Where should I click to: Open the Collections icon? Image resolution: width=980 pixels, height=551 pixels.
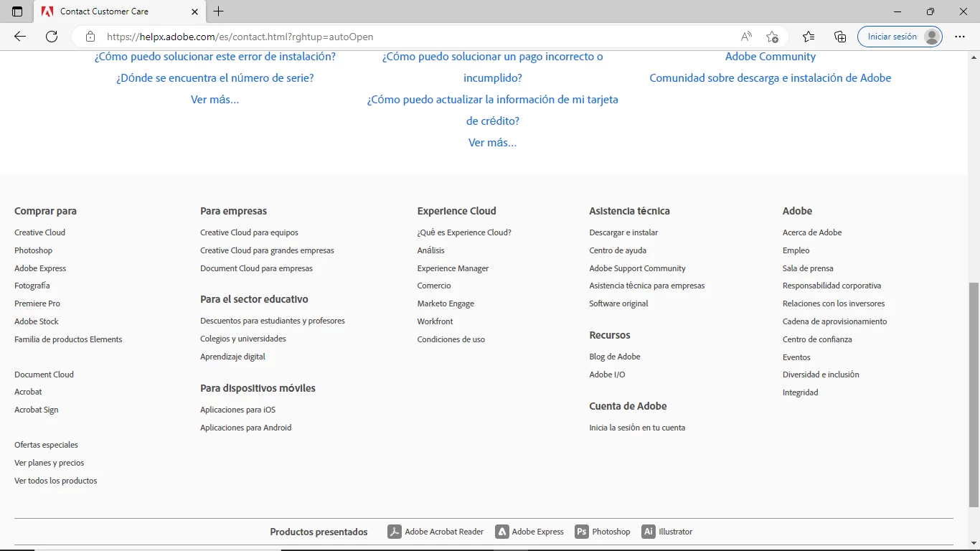click(840, 37)
